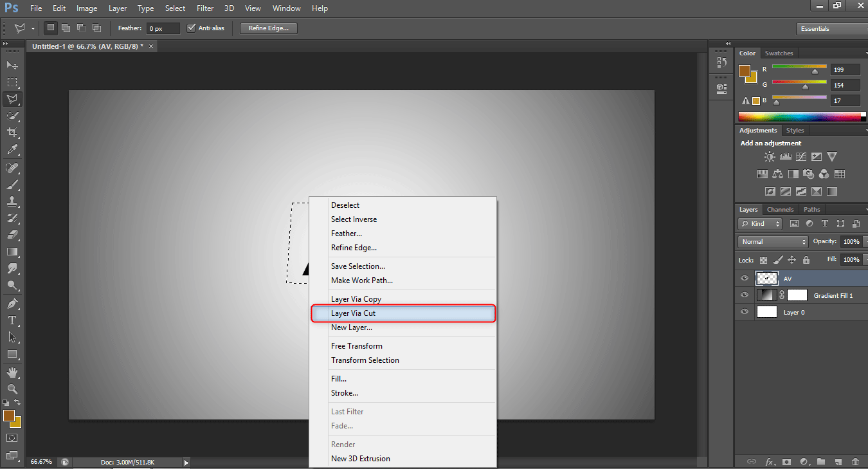
Task: Click the Feather input field
Action: [163, 29]
